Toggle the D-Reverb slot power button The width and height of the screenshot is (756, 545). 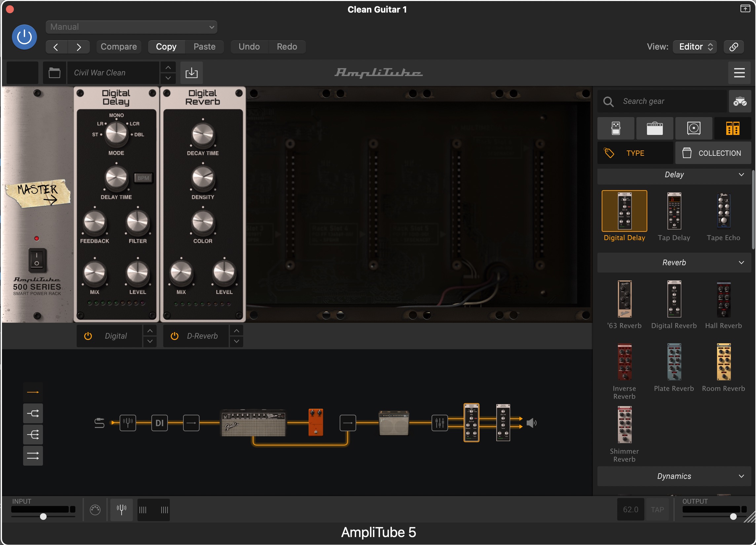pos(174,336)
